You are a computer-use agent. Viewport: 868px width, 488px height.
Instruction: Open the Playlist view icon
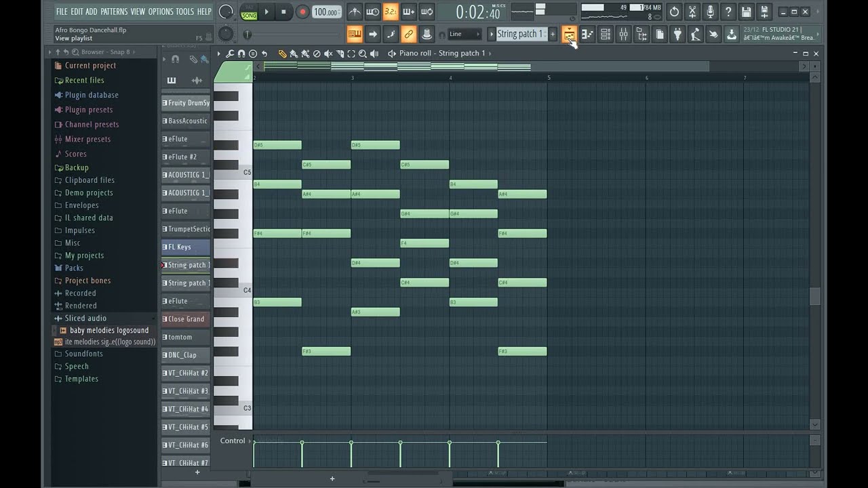[x=569, y=34]
